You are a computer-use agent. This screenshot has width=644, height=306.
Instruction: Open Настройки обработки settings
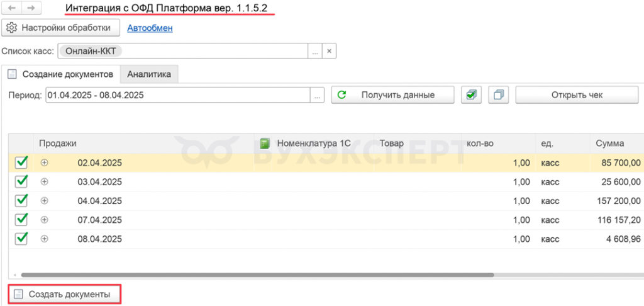(x=61, y=28)
